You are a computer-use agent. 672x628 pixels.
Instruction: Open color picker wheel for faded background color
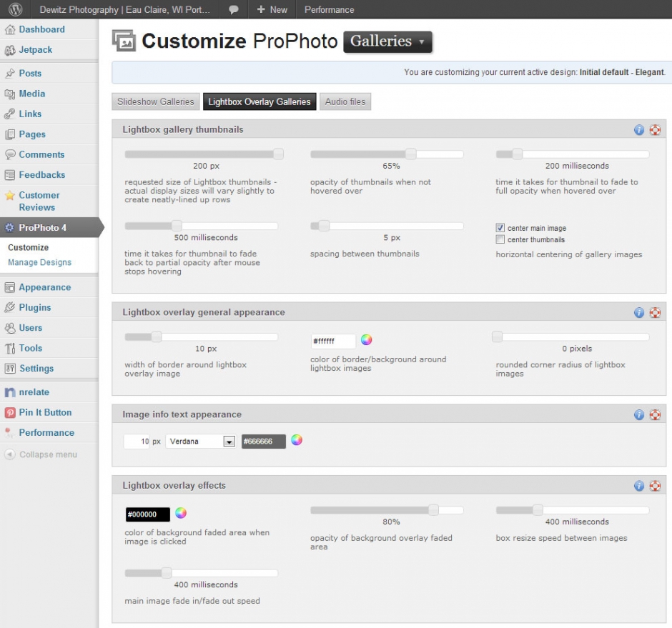pyautogui.click(x=181, y=513)
